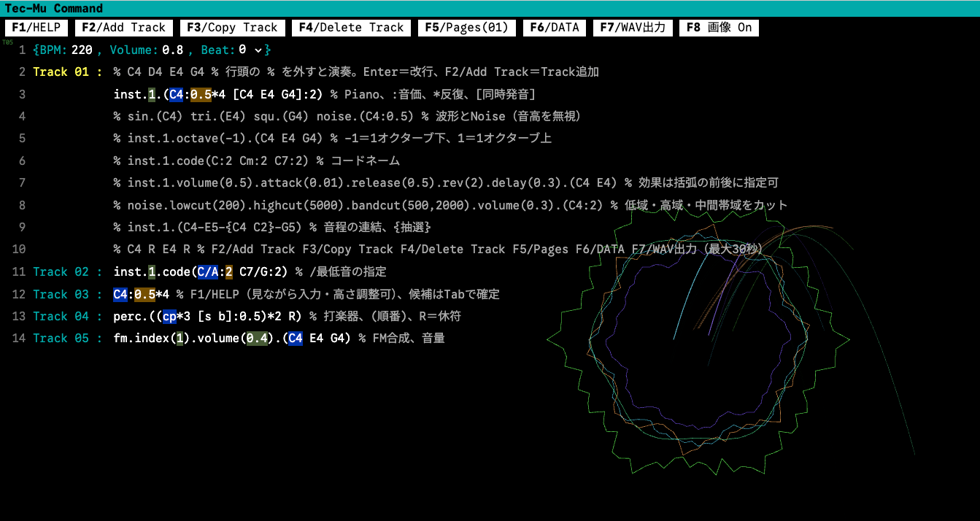Select the Track 04 label
Viewport: 980px width, 521px height.
[61, 316]
